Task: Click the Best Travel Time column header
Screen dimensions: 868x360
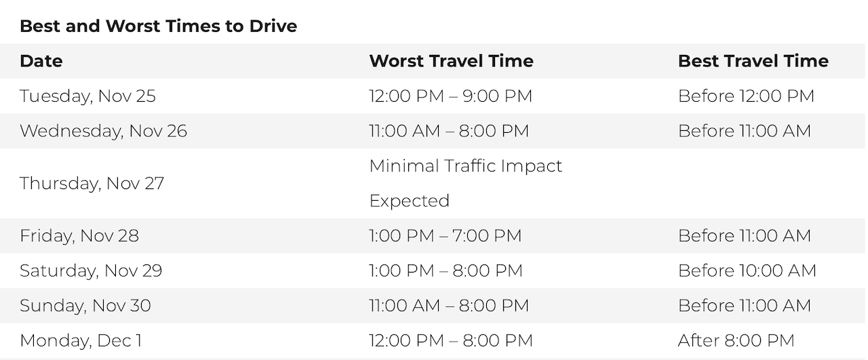Action: 753,61
